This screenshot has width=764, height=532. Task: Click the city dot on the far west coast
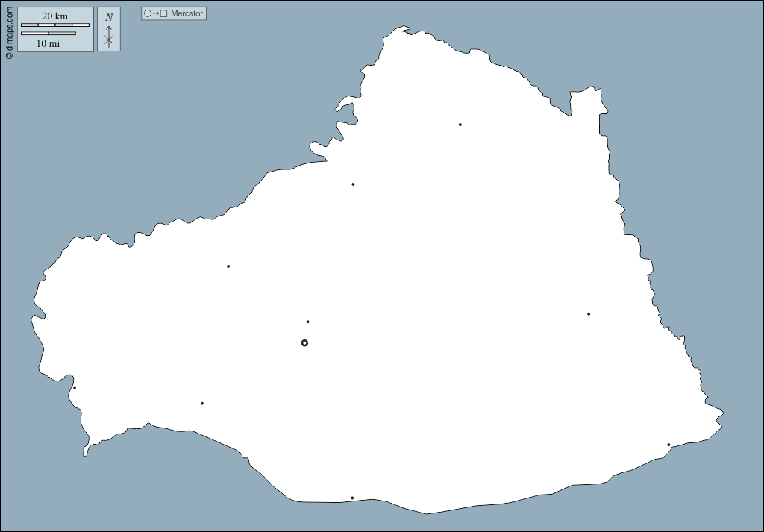(75, 387)
